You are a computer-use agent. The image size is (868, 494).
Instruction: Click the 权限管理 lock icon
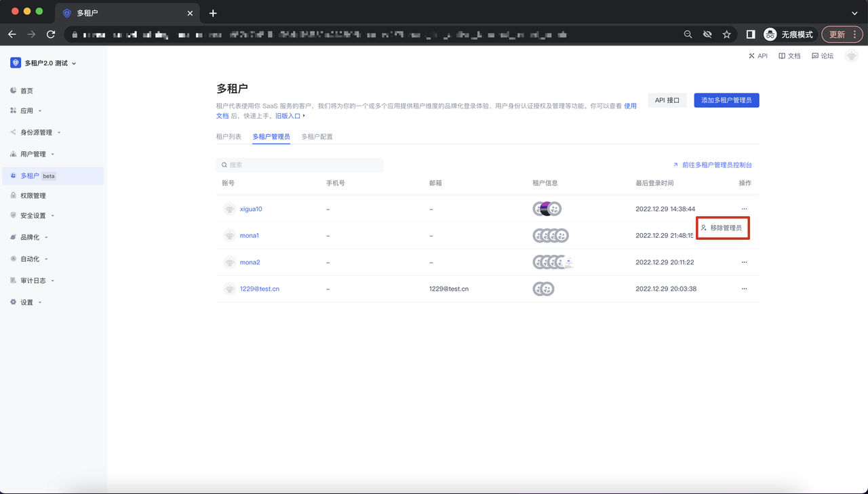(13, 195)
